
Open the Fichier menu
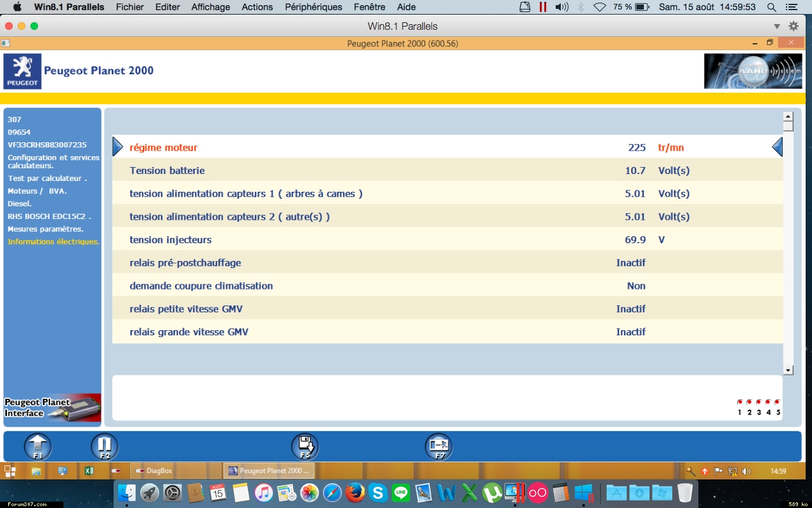pyautogui.click(x=130, y=7)
